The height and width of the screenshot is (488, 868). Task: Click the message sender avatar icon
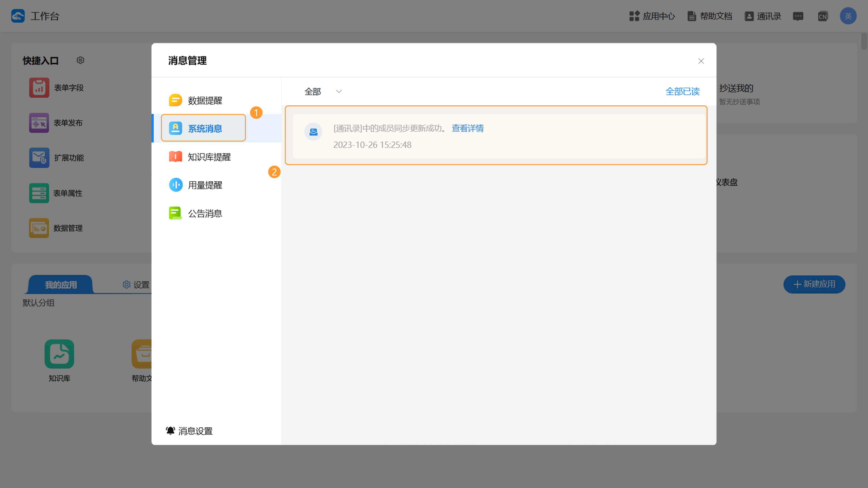pyautogui.click(x=313, y=131)
